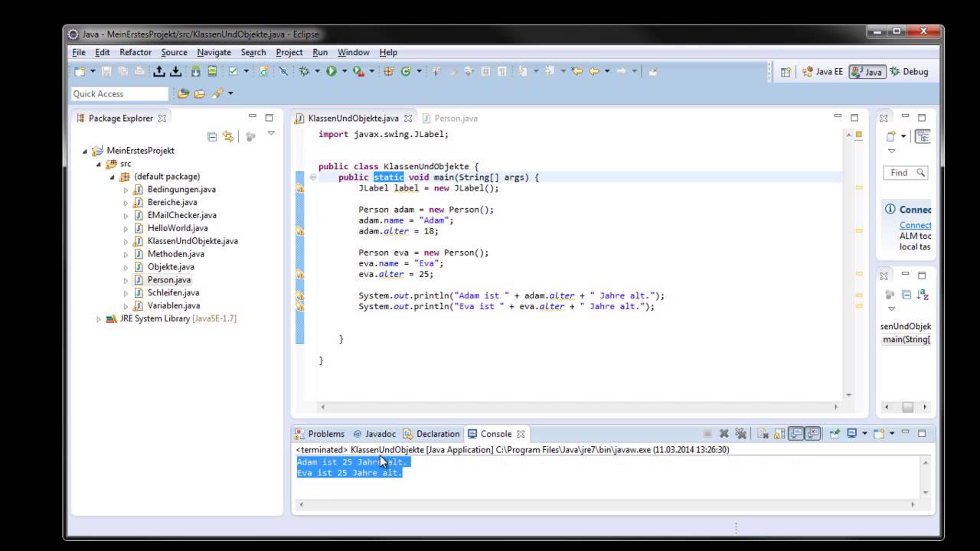
Task: Click Sort alphabetically icon in Outline
Action: 923,295
